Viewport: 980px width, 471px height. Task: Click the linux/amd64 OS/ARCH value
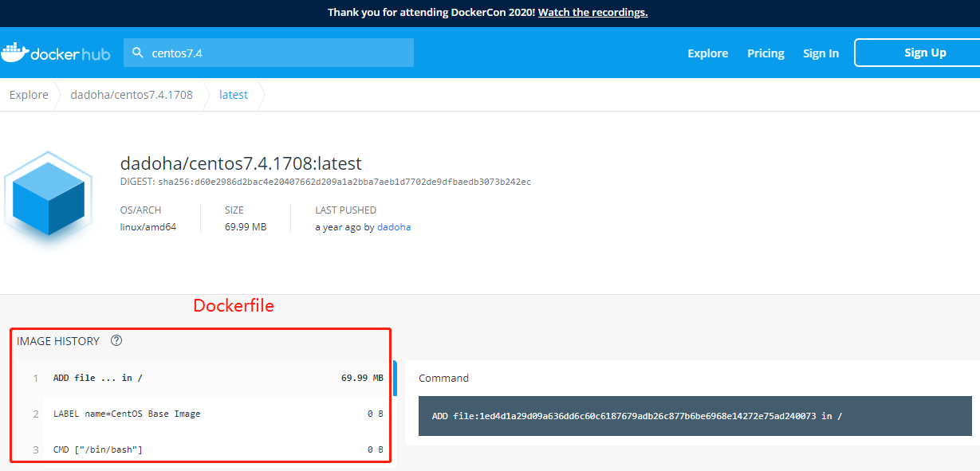pyautogui.click(x=148, y=227)
